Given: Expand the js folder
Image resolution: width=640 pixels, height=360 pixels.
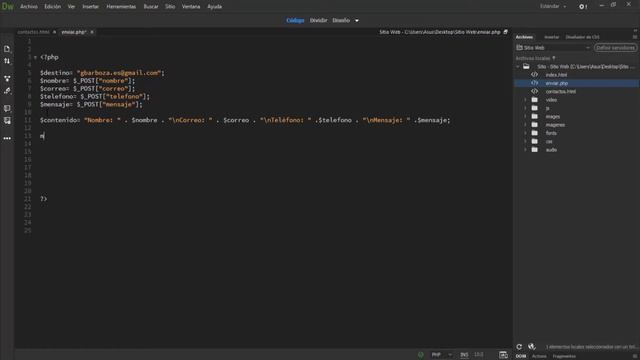Looking at the screenshot, I should pos(525,108).
